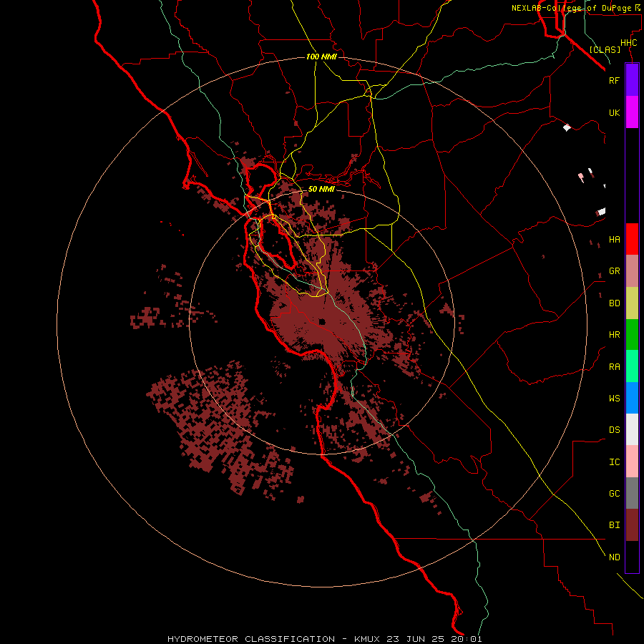Click the "ND" legend label text
The image size is (644, 644).
point(614,557)
